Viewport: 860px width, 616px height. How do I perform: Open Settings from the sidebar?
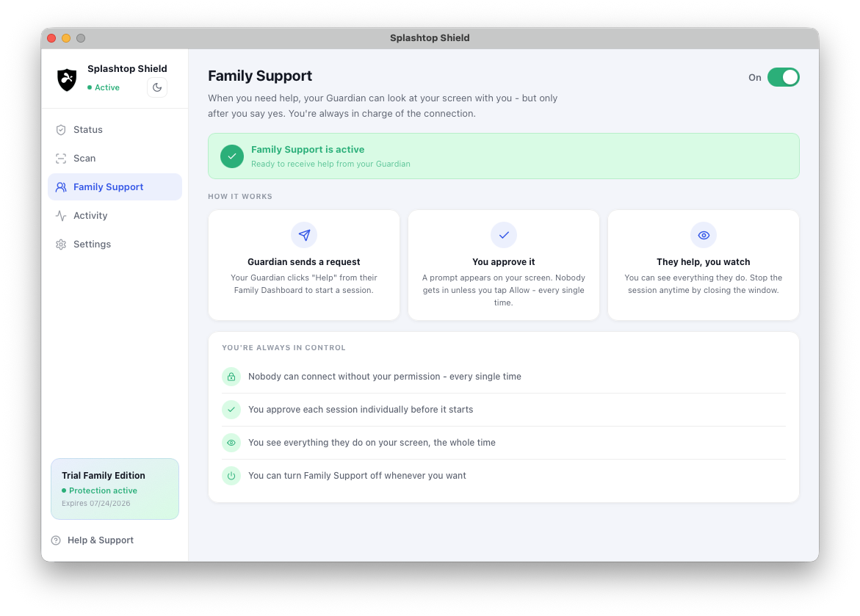tap(115, 244)
